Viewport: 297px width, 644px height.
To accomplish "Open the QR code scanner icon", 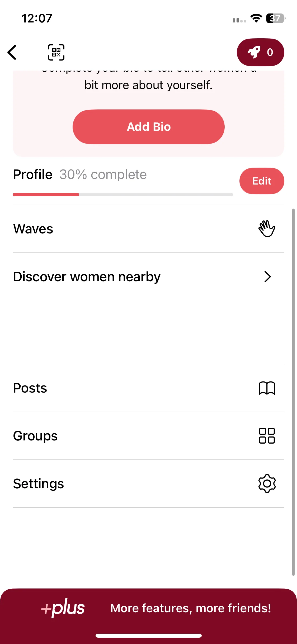I will 56,52.
